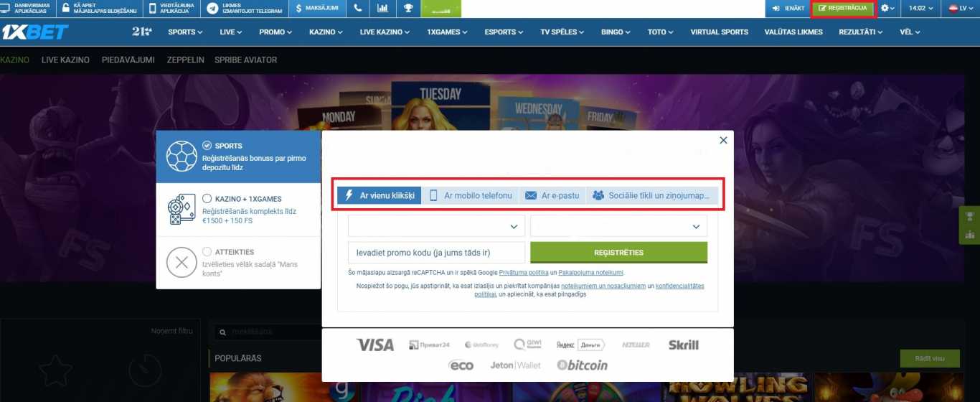Screen dimensions: 980x402
Task: Expand the 1XGames menu
Action: pos(446,32)
